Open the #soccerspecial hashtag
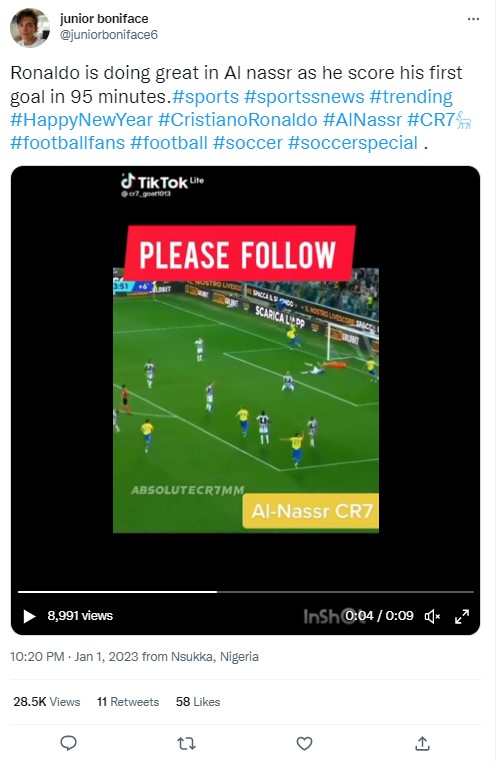Image resolution: width=497 pixels, height=762 pixels. tap(353, 143)
